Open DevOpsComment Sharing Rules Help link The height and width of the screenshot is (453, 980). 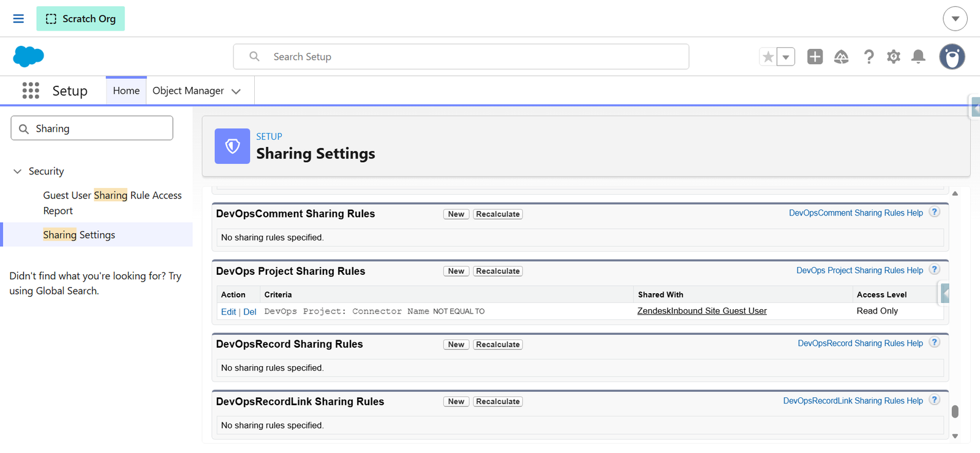[x=856, y=213]
